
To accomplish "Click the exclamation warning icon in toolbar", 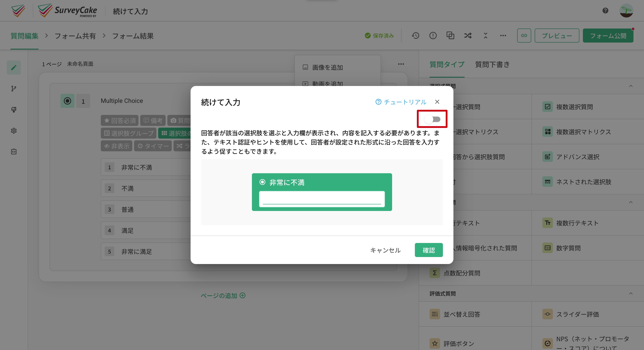I will tap(433, 36).
